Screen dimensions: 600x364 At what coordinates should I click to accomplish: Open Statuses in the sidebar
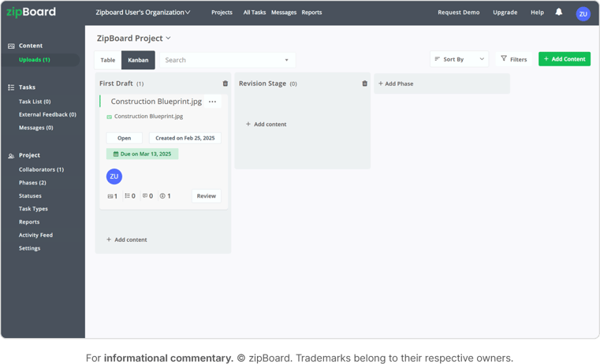tap(30, 195)
